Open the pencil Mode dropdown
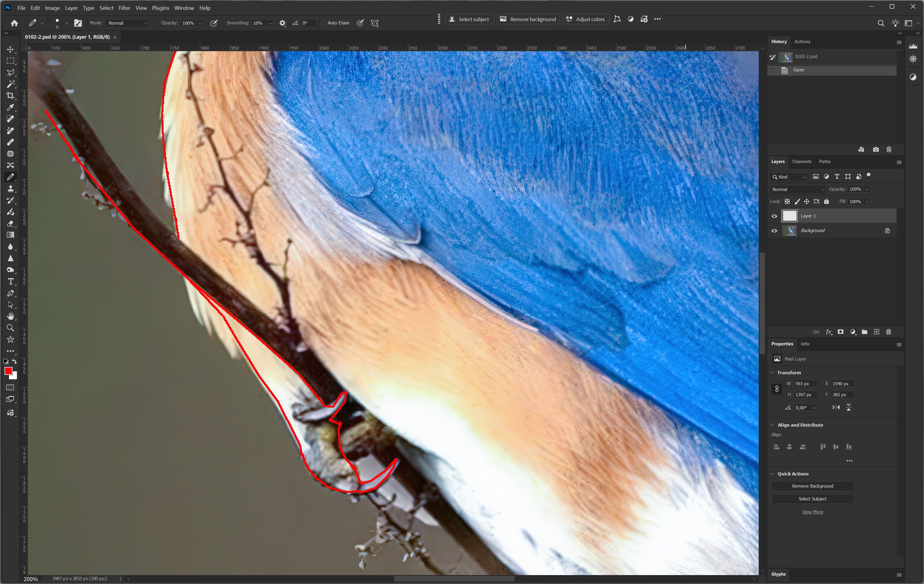 127,23
